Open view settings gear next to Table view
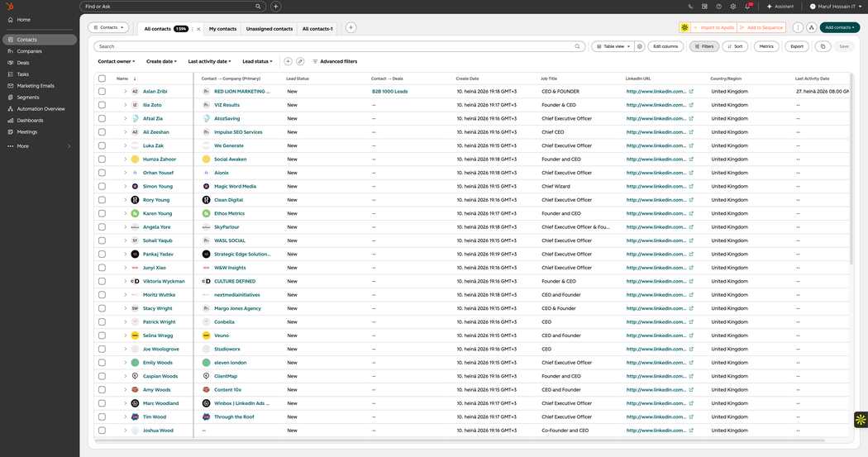This screenshot has width=868, height=457. click(x=639, y=46)
